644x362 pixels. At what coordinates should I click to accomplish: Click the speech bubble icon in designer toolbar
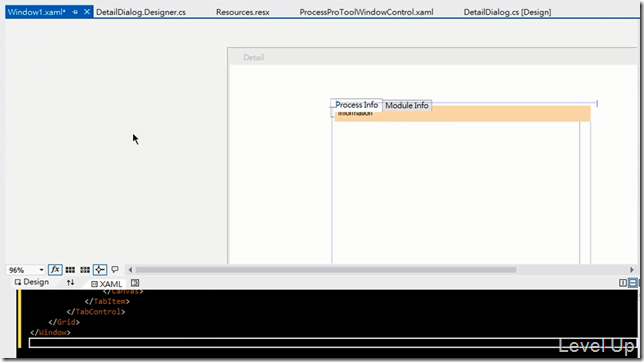tap(115, 270)
